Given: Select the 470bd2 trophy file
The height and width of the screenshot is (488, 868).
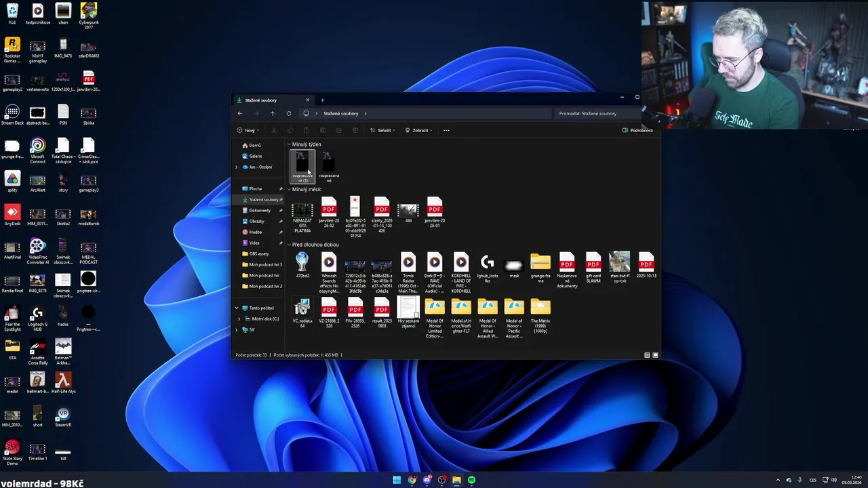Looking at the screenshot, I should (x=302, y=266).
